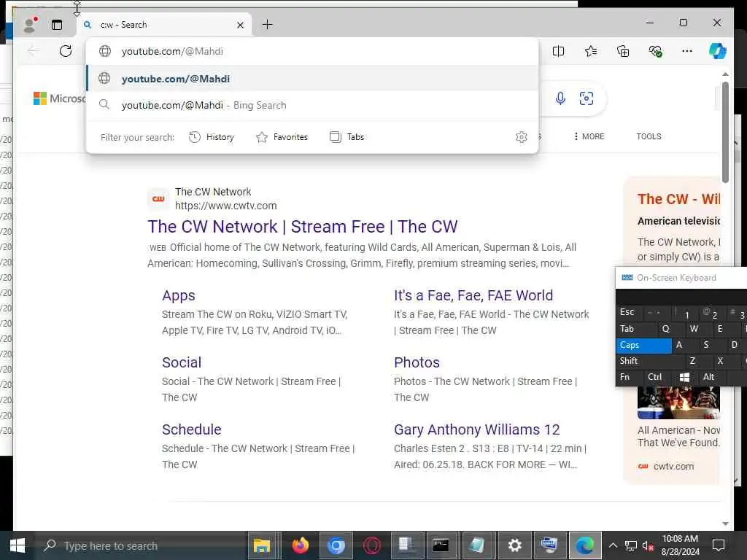
Task: Open the Photos sitelink
Action: 417,362
